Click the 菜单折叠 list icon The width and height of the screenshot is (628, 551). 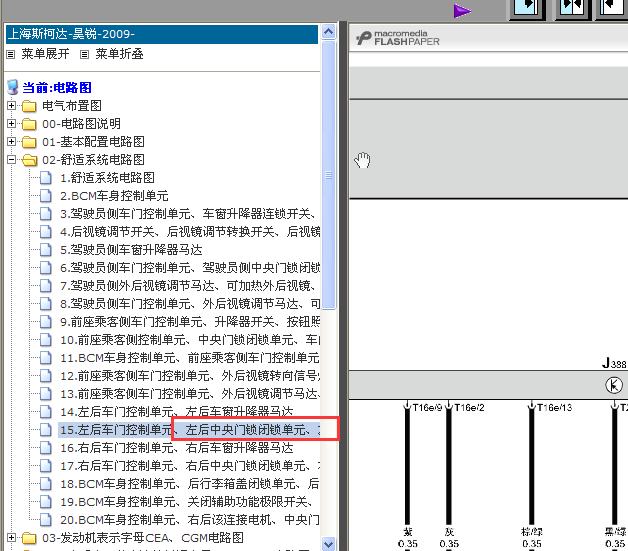84,54
